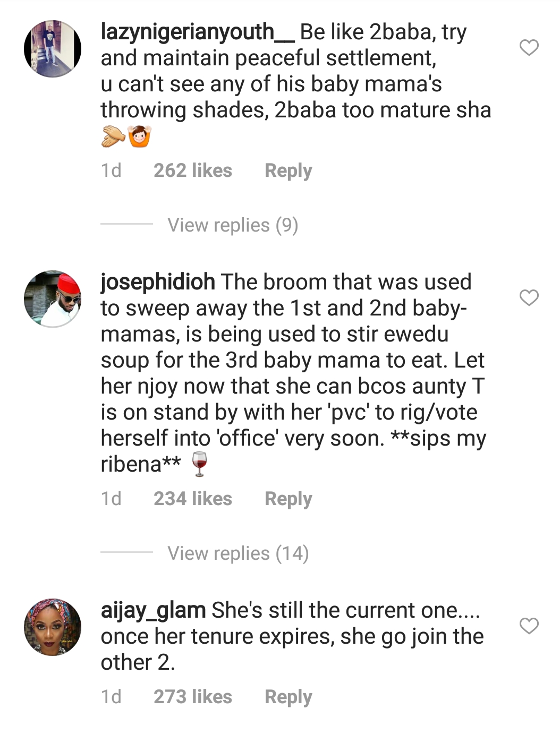The width and height of the screenshot is (560, 734).
Task: Like the lazynigerianyouth__ comment with the heart
Action: tap(529, 48)
